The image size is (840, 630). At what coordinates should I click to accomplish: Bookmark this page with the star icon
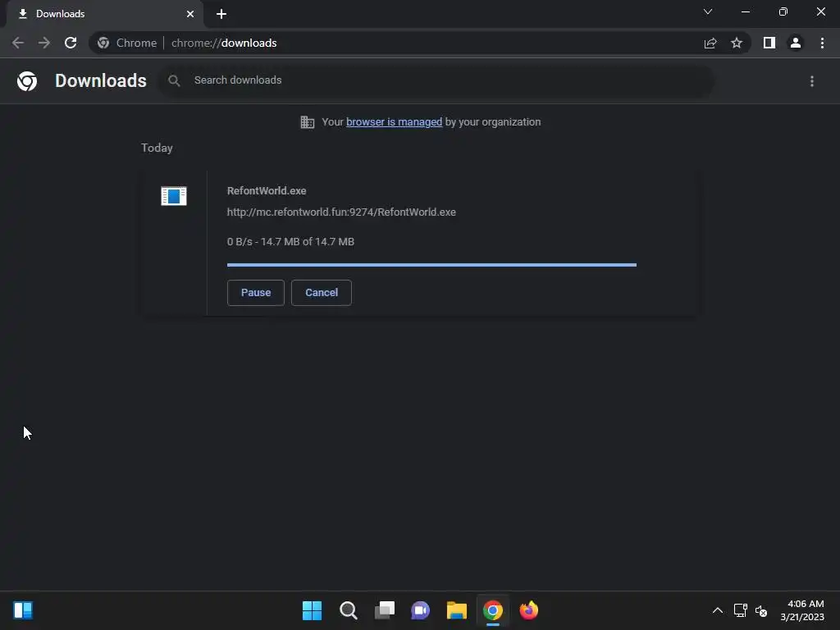click(737, 43)
